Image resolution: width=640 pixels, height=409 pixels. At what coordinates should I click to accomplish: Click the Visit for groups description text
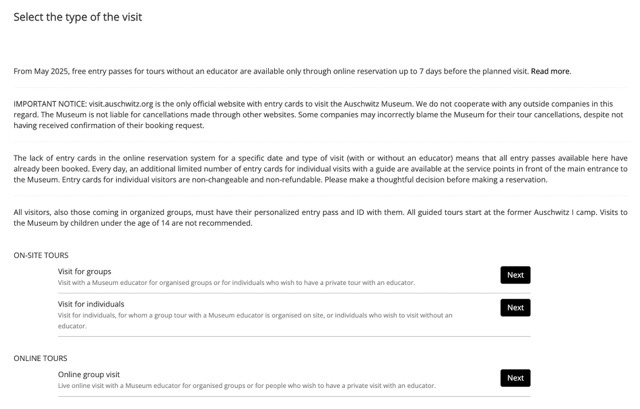[235, 283]
